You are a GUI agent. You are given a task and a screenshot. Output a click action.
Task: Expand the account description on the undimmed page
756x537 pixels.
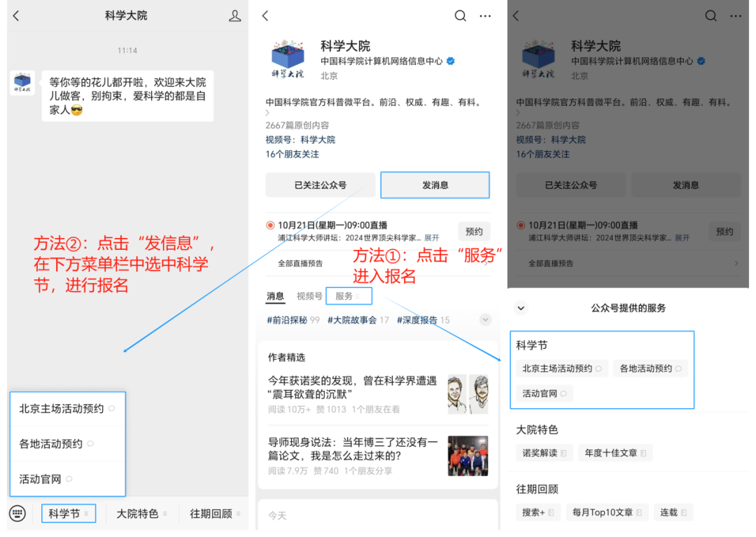(267, 113)
